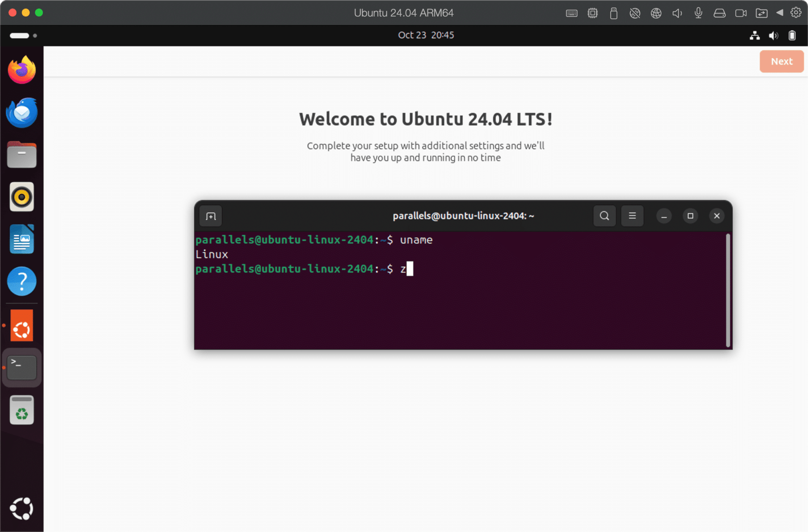Open Firefox from the dock

(x=22, y=70)
